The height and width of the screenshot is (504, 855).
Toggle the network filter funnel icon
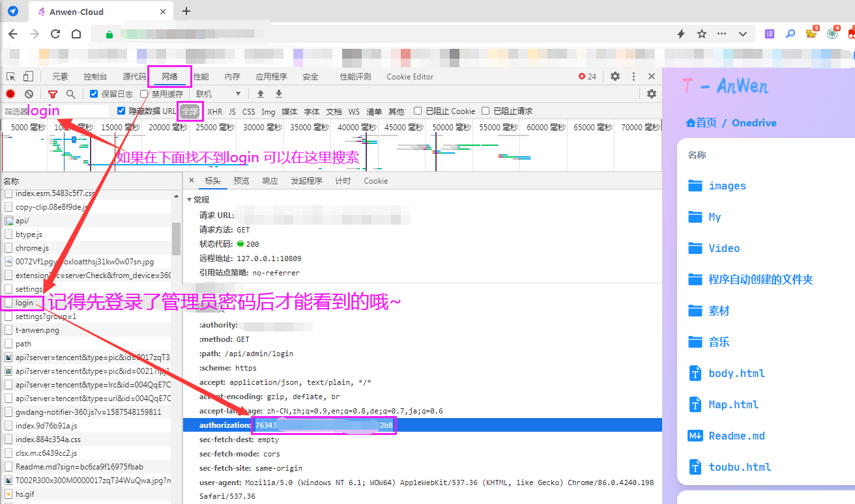(53, 94)
